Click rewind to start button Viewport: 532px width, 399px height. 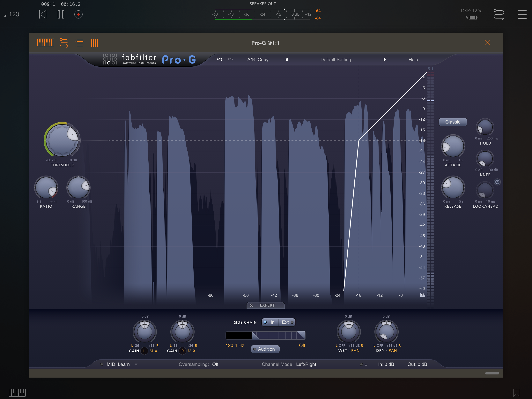coord(43,14)
